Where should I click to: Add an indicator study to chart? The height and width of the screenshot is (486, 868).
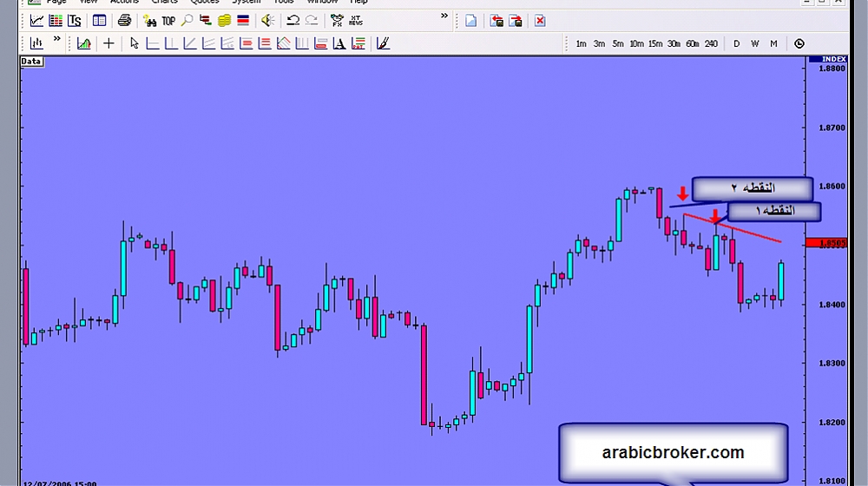(x=84, y=43)
